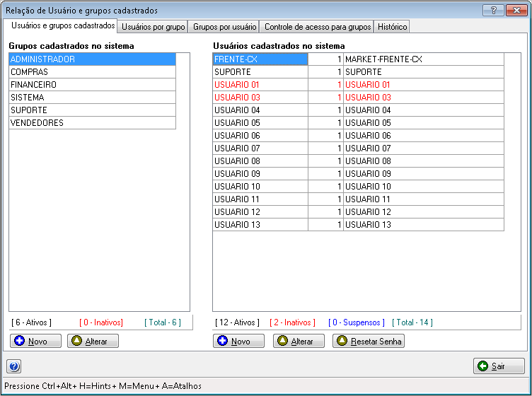Click the users 'Total - 14' counter
This screenshot has height=396, width=532.
pyautogui.click(x=412, y=322)
